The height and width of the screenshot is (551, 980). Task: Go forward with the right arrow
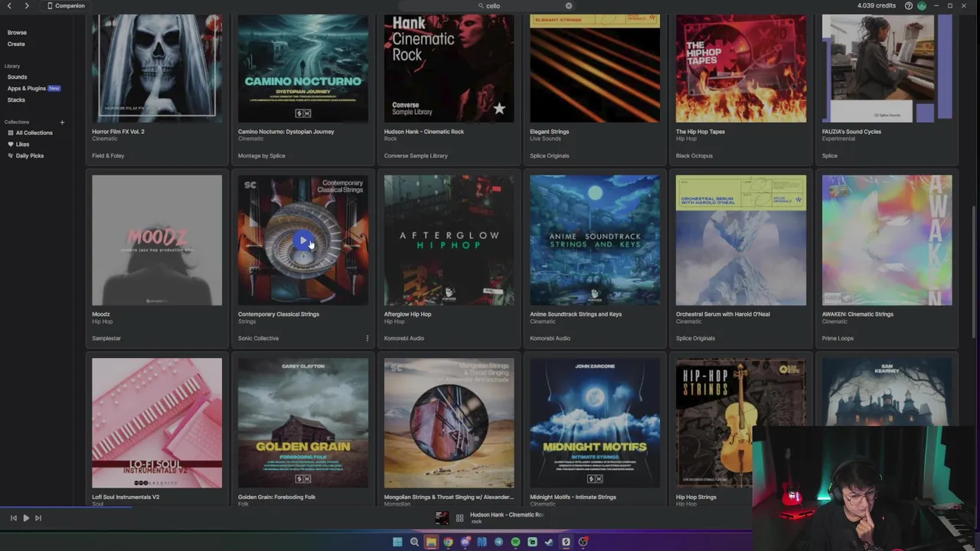click(x=27, y=5)
